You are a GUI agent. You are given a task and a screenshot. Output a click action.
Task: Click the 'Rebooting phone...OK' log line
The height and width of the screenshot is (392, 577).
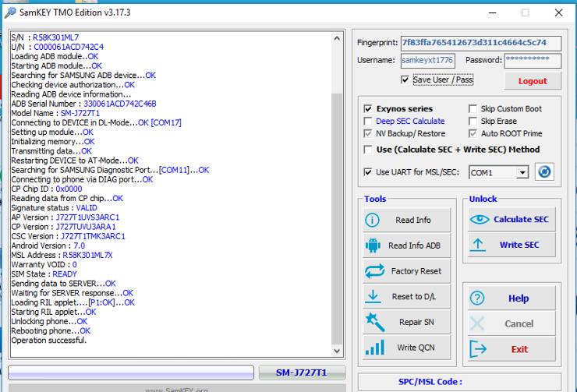(51, 331)
